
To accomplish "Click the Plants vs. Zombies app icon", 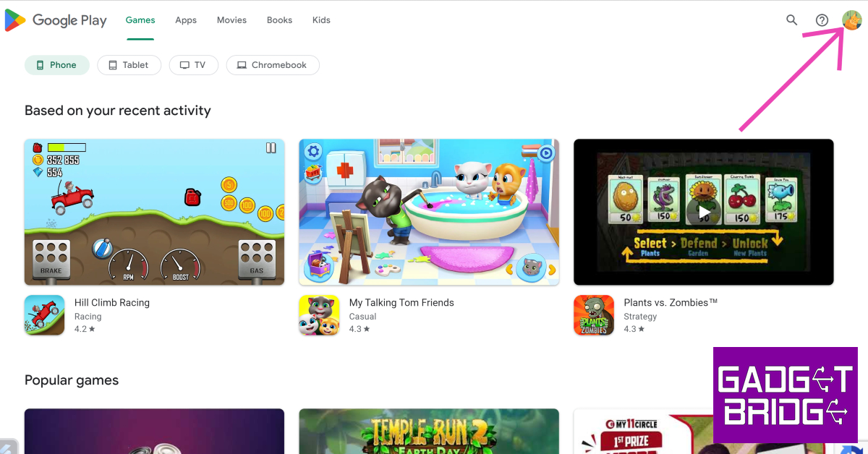I will 594,315.
